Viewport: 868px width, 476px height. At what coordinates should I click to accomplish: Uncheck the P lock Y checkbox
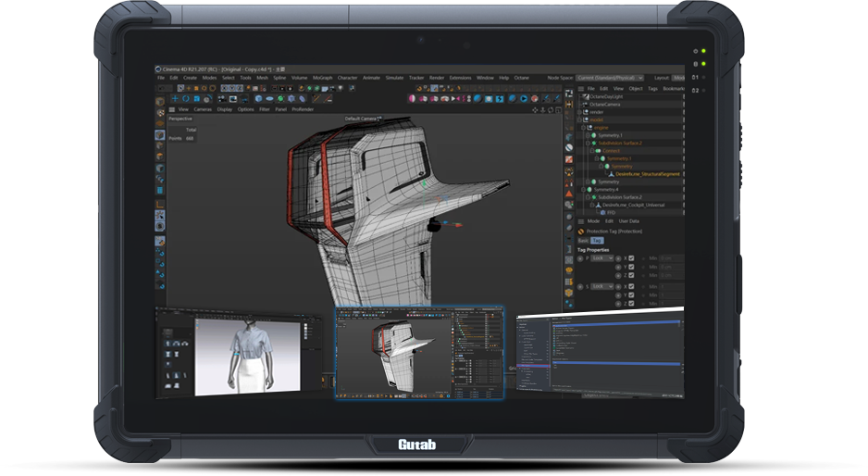[x=631, y=267]
